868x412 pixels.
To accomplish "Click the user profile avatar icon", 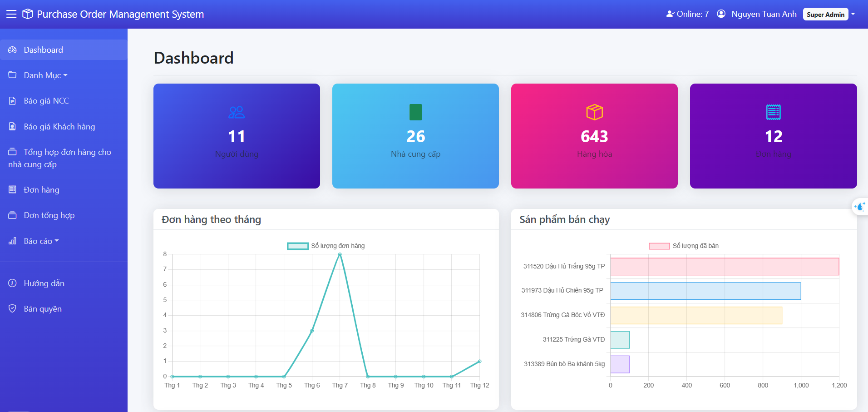I will coord(721,14).
